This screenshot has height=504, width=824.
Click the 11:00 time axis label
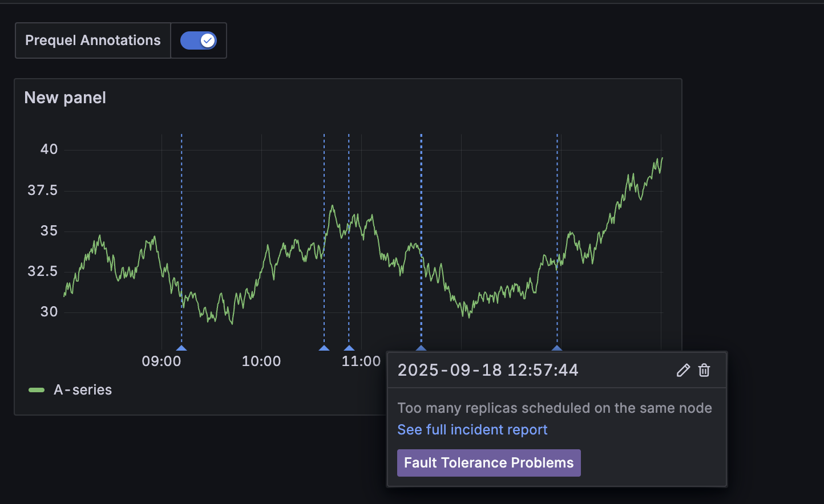point(361,361)
